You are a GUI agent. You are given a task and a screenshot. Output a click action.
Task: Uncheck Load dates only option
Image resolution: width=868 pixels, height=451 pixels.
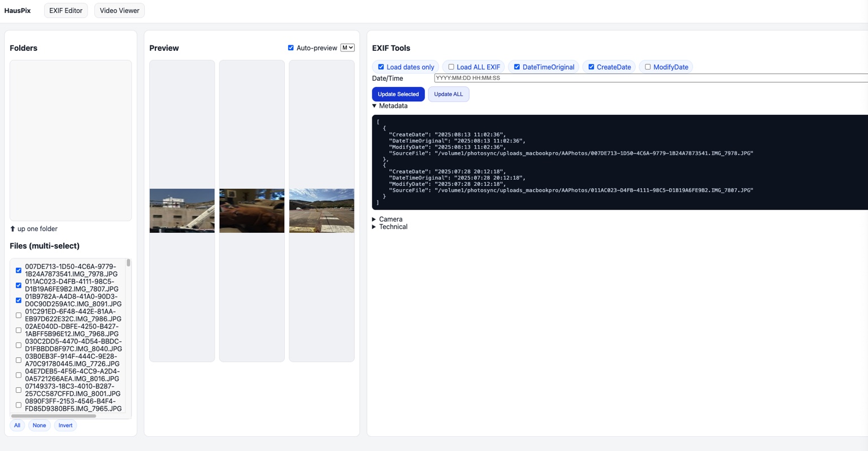click(x=381, y=67)
